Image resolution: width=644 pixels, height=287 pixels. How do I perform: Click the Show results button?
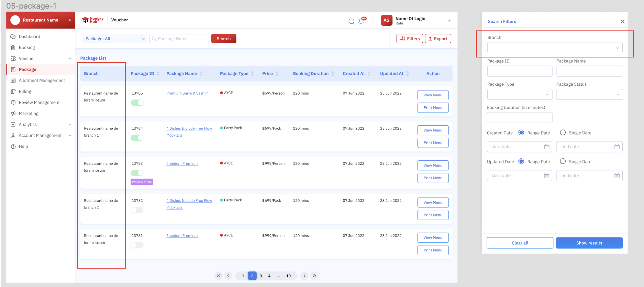pyautogui.click(x=589, y=243)
